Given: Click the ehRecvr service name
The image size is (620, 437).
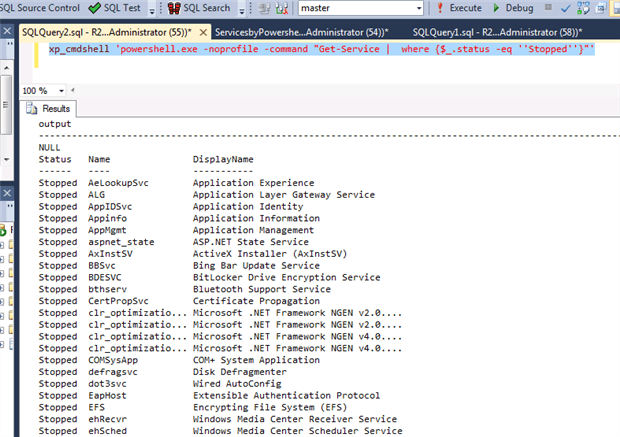Looking at the screenshot, I should (x=107, y=419).
